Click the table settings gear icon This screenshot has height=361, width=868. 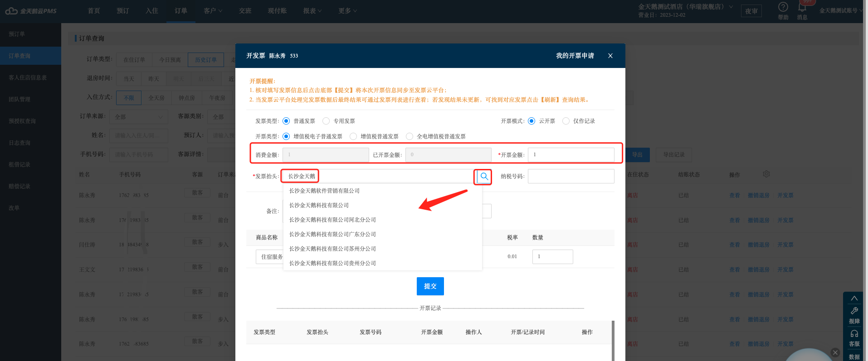pyautogui.click(x=766, y=174)
